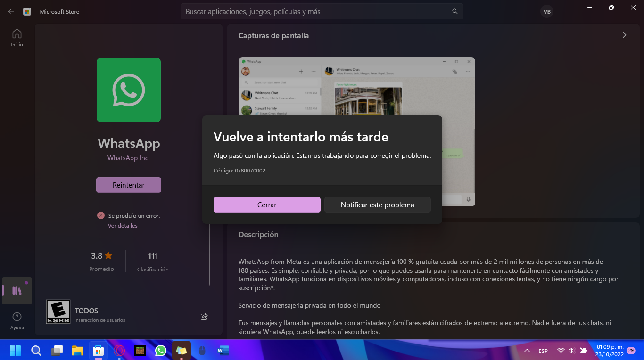Open the WhatsApp screenshot thumbnail
This screenshot has height=360, width=644.
[x=357, y=132]
